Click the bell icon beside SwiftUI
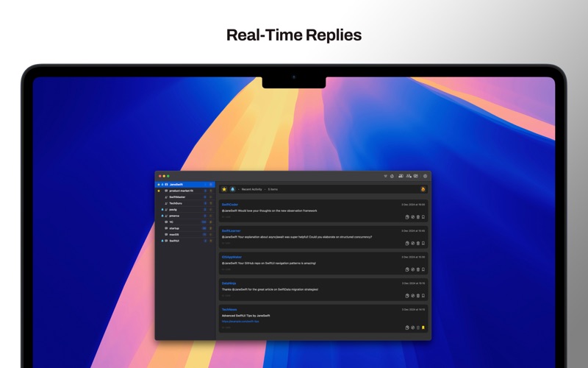588x368 pixels. click(162, 241)
